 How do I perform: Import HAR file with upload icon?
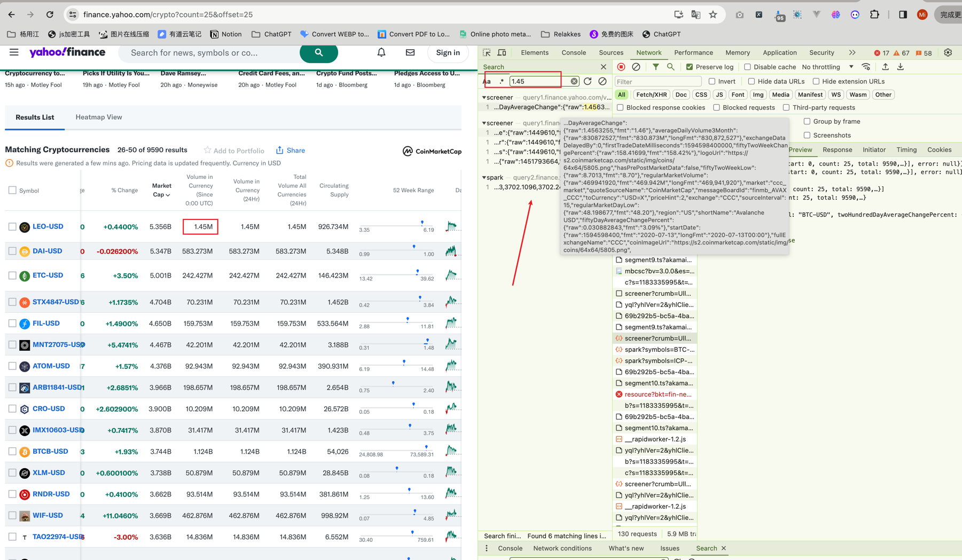point(885,67)
